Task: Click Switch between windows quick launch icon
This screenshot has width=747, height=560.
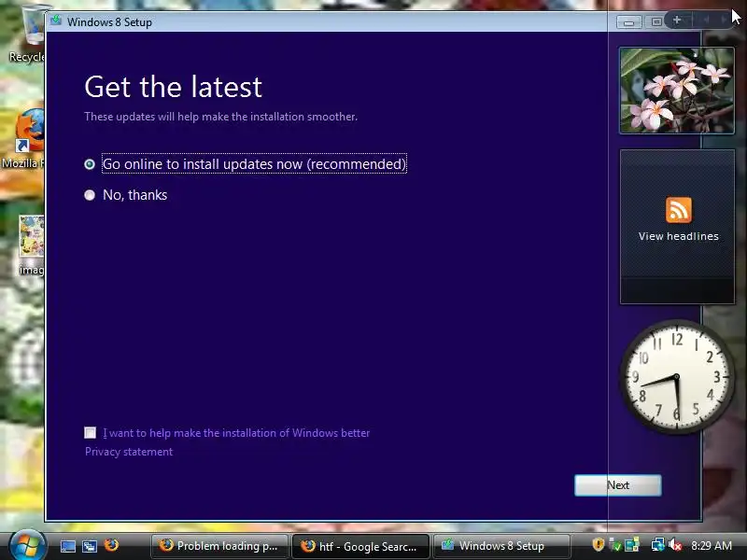Action: click(x=90, y=546)
